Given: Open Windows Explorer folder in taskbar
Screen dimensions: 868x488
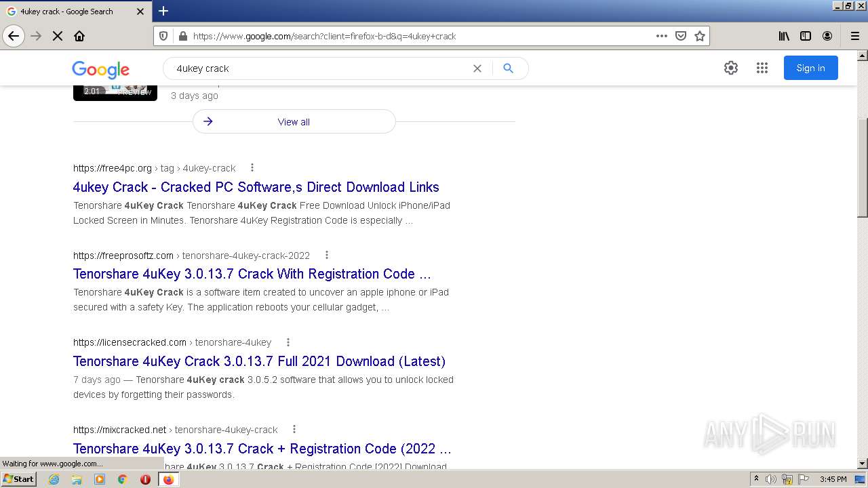Looking at the screenshot, I should (77, 479).
